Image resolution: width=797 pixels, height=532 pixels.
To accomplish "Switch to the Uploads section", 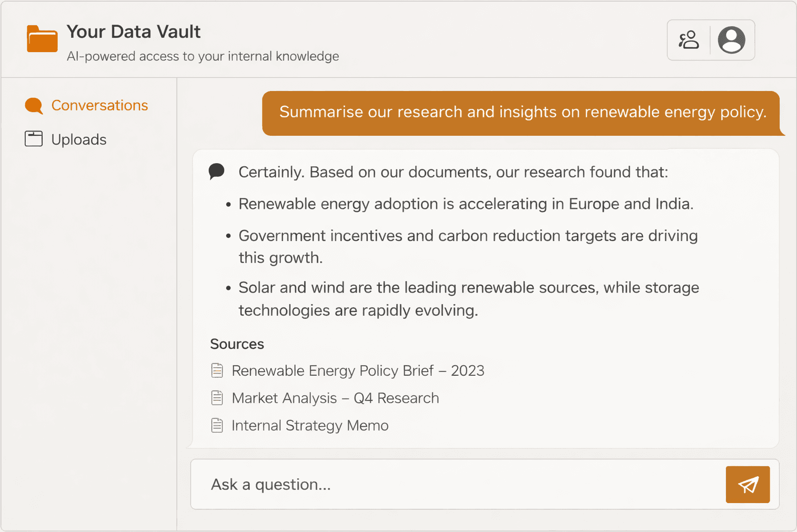I will click(x=78, y=139).
